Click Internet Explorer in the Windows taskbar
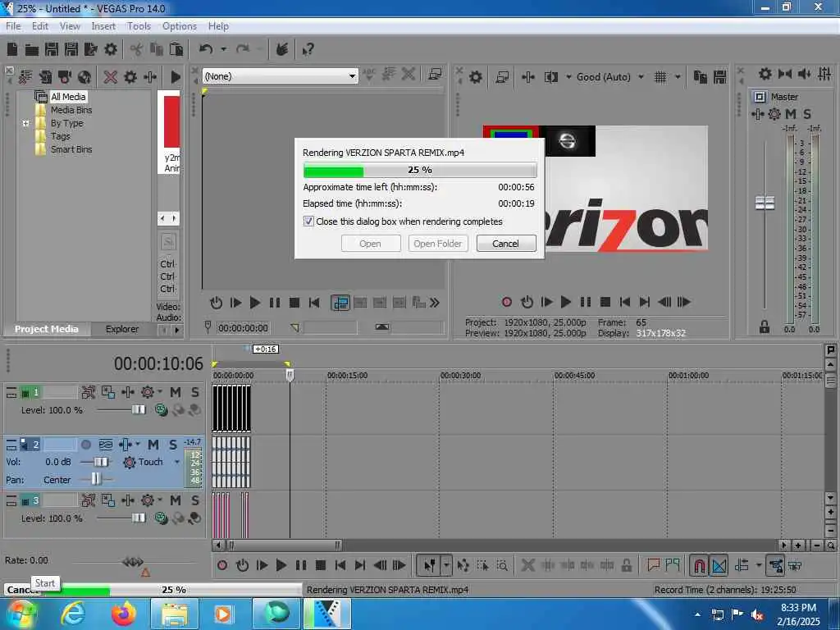 (x=73, y=614)
